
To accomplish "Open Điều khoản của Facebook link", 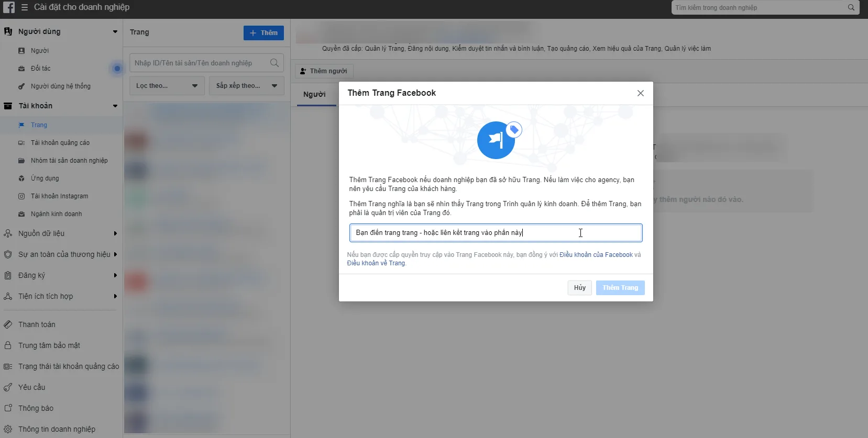I will [x=596, y=255].
